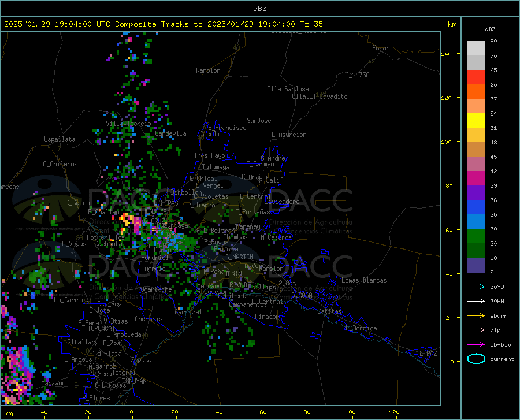Click the Ugarteche map label
The image size is (520, 420).
[x=156, y=289]
